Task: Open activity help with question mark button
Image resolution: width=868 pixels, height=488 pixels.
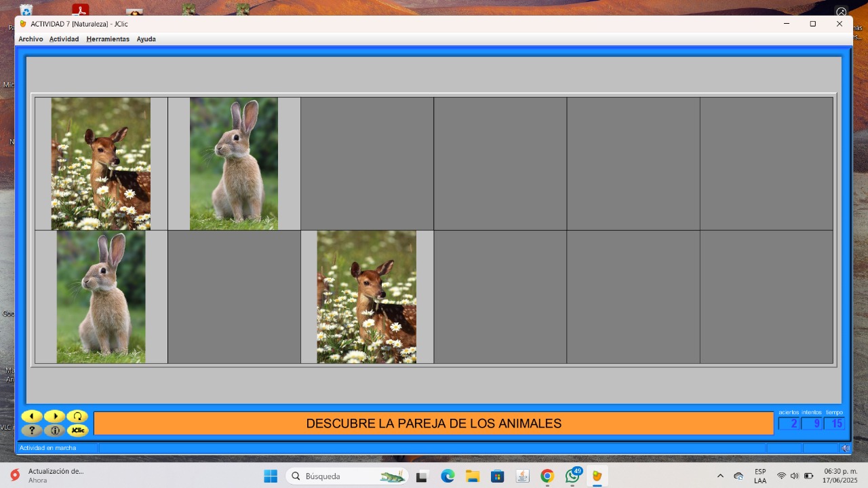Action: coord(31,430)
